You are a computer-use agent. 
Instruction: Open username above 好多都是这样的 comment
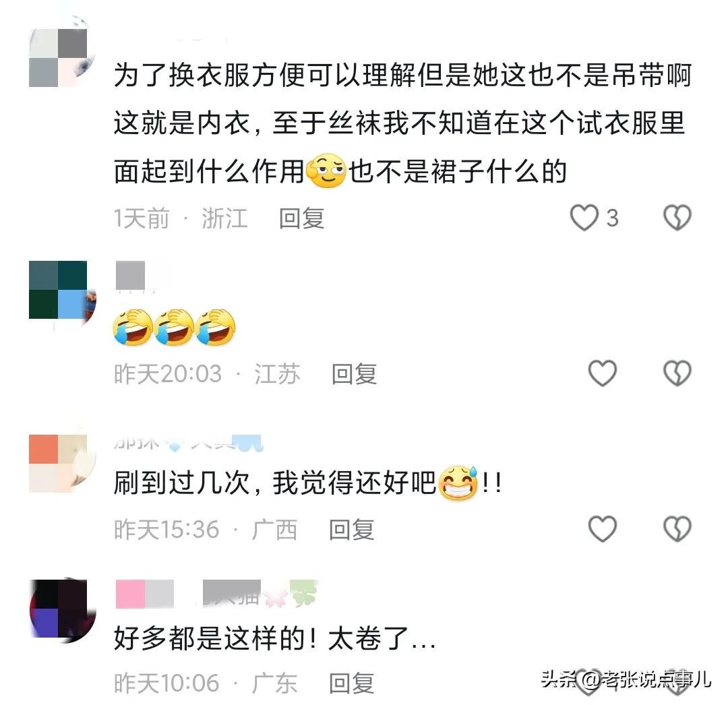click(216, 594)
